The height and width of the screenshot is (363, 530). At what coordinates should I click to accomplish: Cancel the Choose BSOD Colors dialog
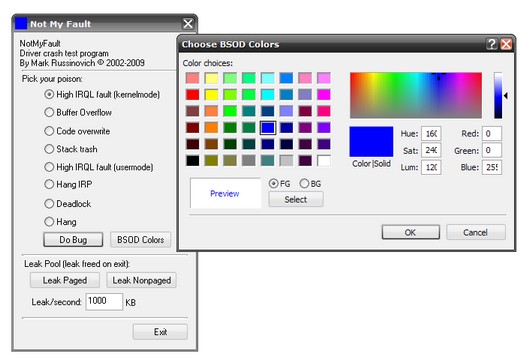coord(476,232)
